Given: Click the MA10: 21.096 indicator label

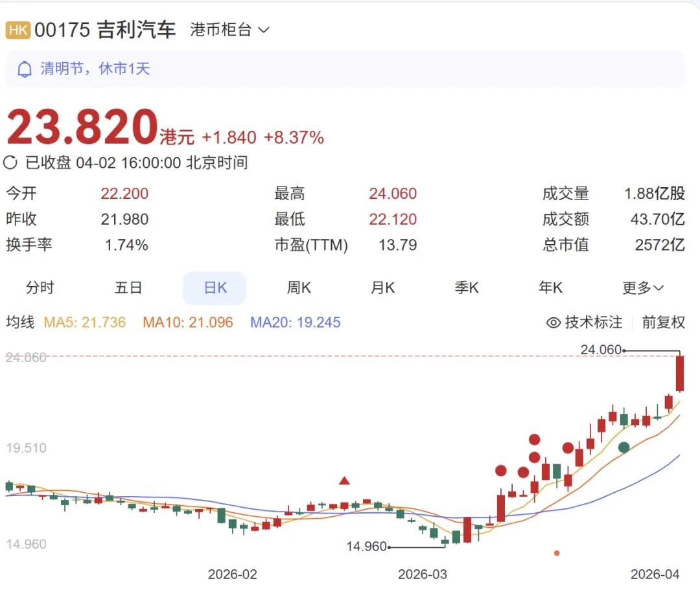Looking at the screenshot, I should point(188,322).
